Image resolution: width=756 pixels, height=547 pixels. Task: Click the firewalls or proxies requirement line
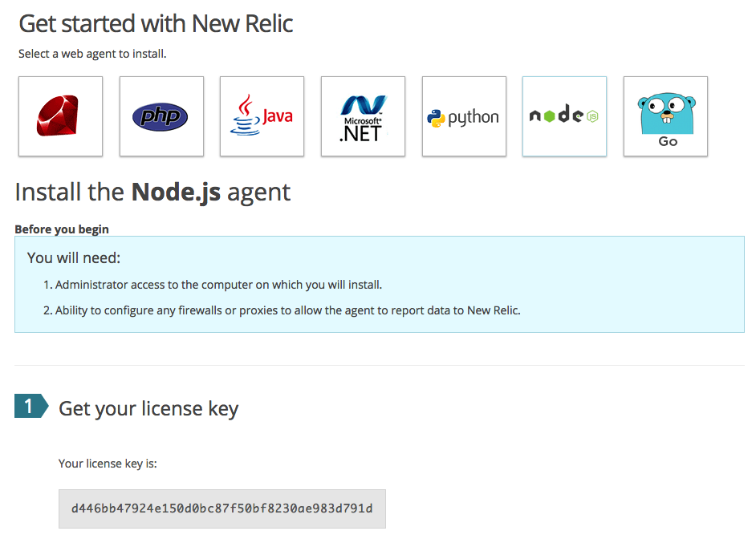287,310
